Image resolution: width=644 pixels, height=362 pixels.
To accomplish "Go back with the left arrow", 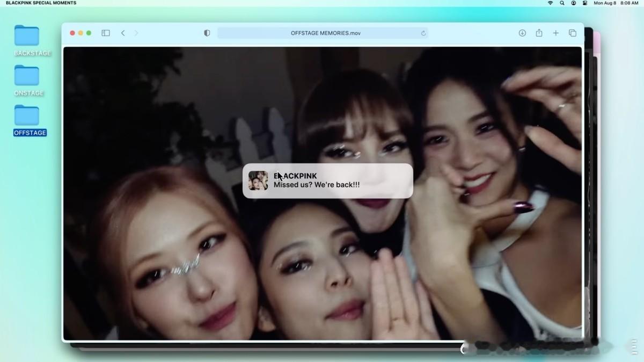I will pos(123,33).
